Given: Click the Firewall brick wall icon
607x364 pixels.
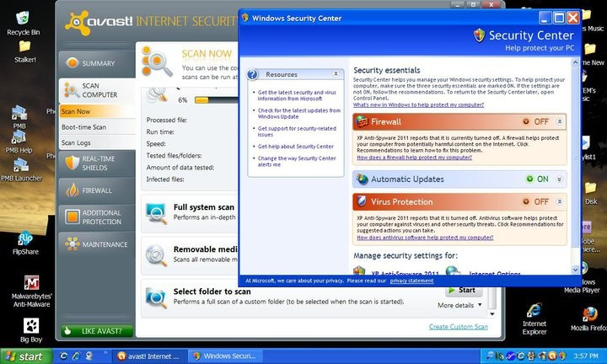Looking at the screenshot, I should [362, 121].
